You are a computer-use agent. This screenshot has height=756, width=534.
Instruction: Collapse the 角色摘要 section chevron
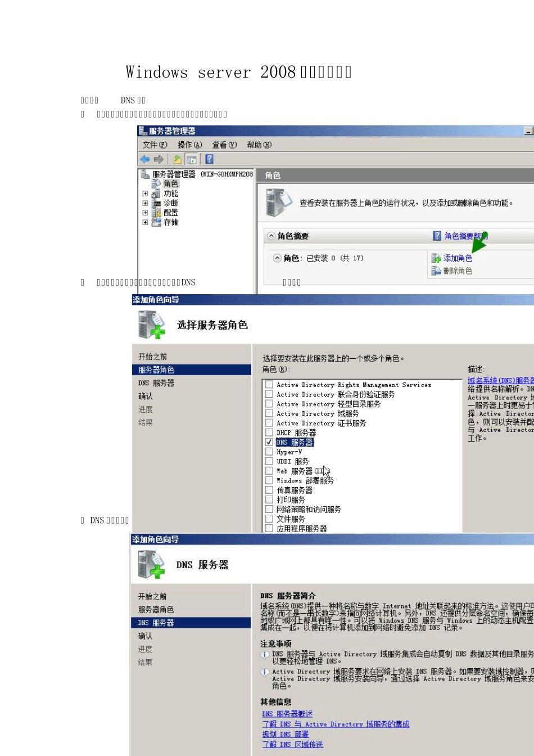tap(271, 236)
